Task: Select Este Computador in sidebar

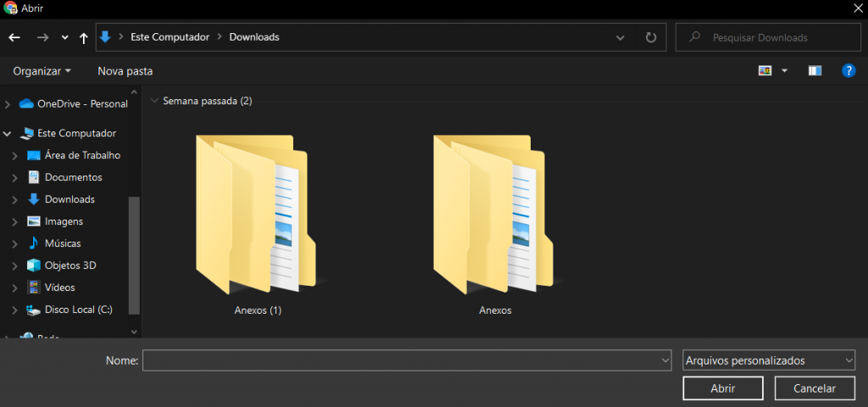Action: [68, 133]
